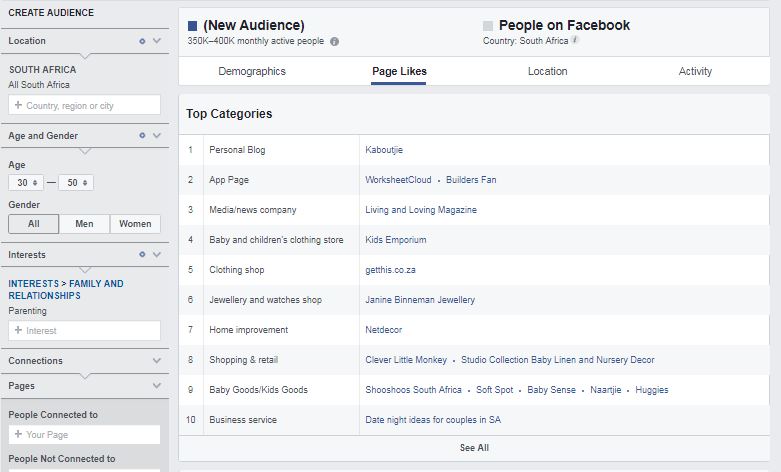Open the Huggies page link
The width and height of the screenshot is (781, 472).
point(651,389)
